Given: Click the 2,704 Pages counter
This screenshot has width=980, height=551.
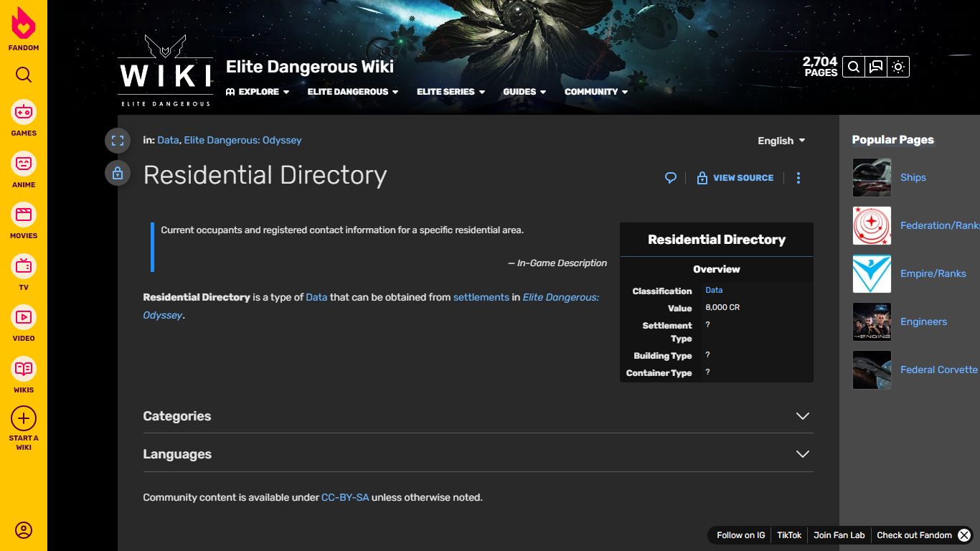Looking at the screenshot, I should coord(820,67).
